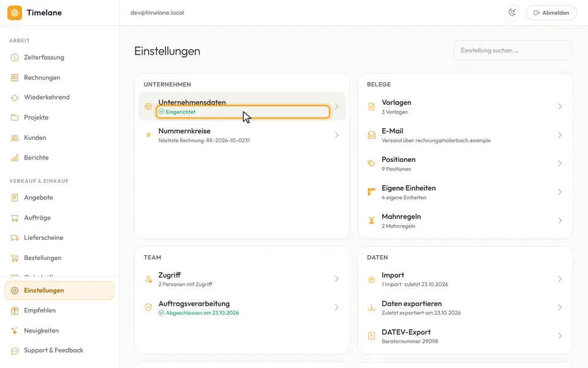Click the Wiederkehrend refresh icon

coord(15,98)
